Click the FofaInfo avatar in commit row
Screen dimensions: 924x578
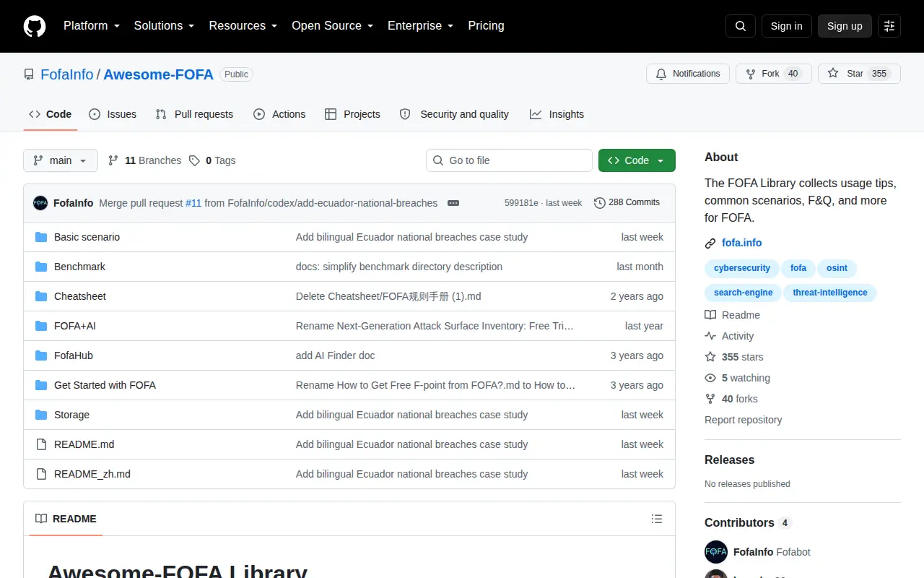[x=40, y=203]
